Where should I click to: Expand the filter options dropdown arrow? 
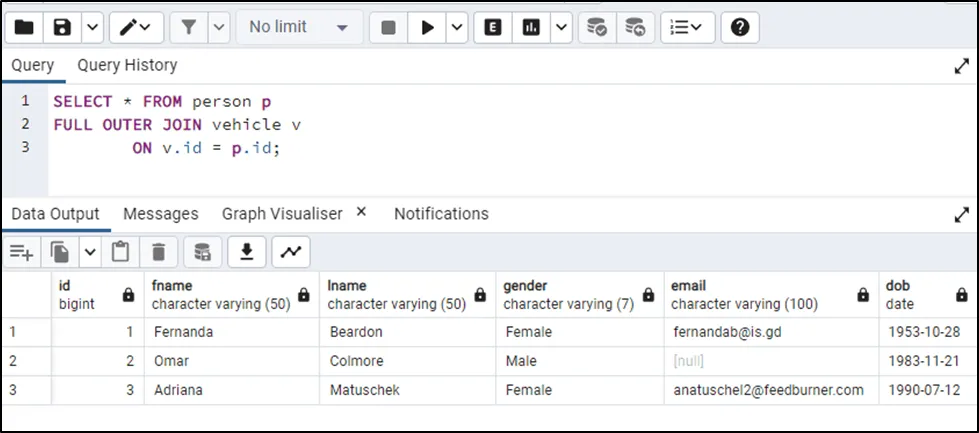219,27
